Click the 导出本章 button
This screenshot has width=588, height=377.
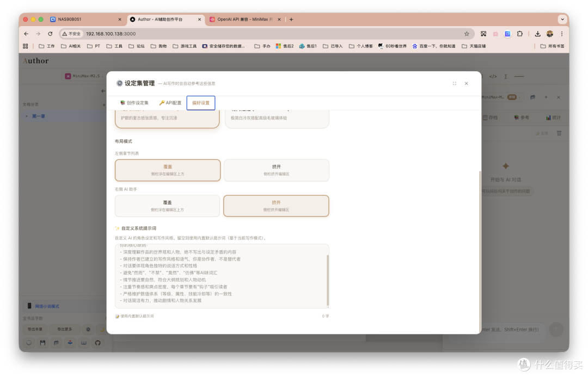(x=35, y=330)
